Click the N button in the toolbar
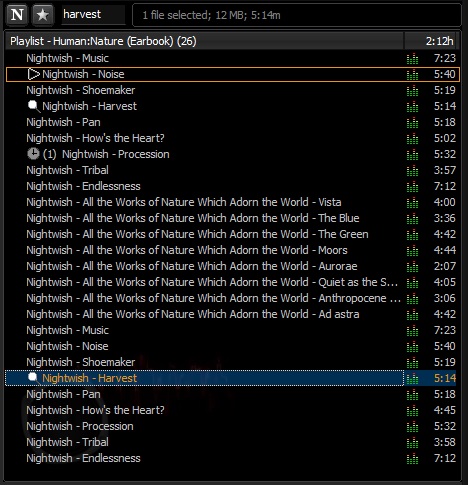The image size is (468, 485). (x=17, y=15)
